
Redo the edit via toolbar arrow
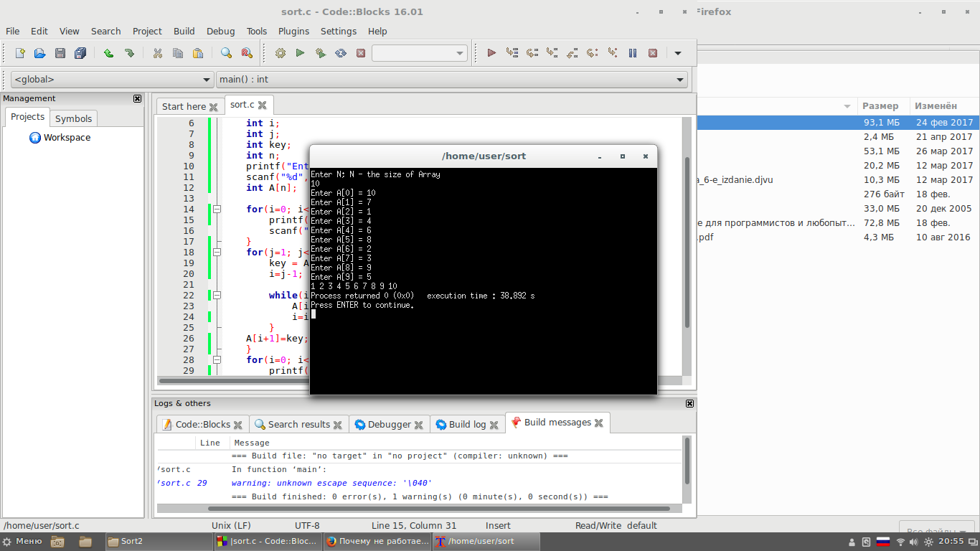coord(129,53)
